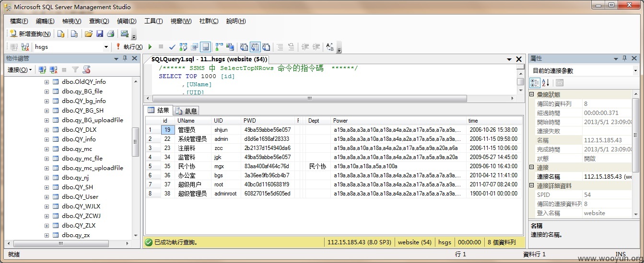Collapse the 彙總狀態 properties group
This screenshot has height=263, width=644.
click(x=532, y=94)
